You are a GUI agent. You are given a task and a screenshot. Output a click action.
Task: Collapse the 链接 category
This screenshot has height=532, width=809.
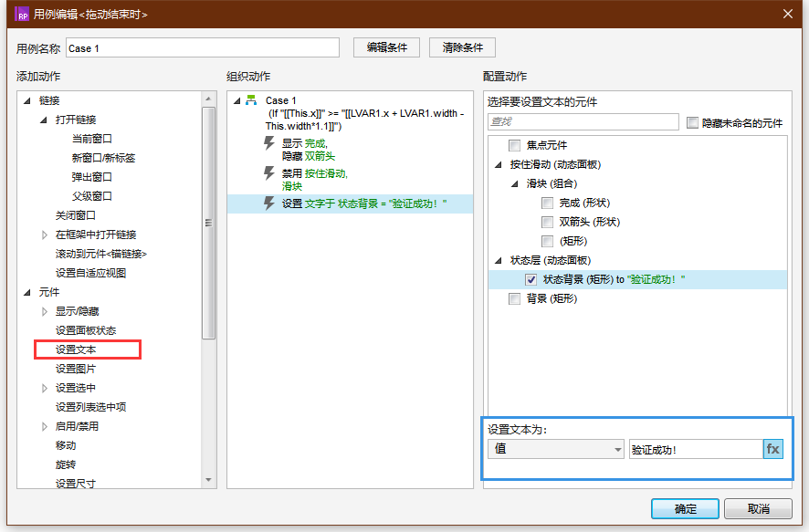[x=27, y=100]
